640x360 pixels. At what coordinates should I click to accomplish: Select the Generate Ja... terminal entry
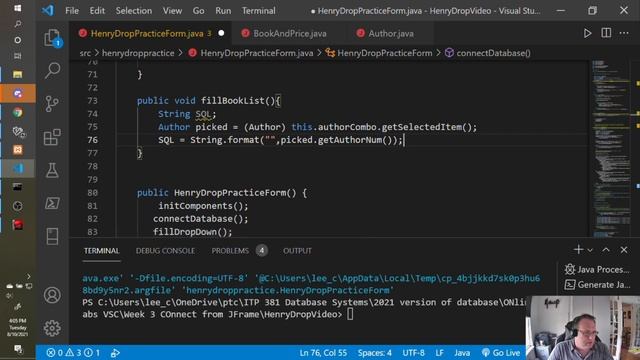pos(598,284)
